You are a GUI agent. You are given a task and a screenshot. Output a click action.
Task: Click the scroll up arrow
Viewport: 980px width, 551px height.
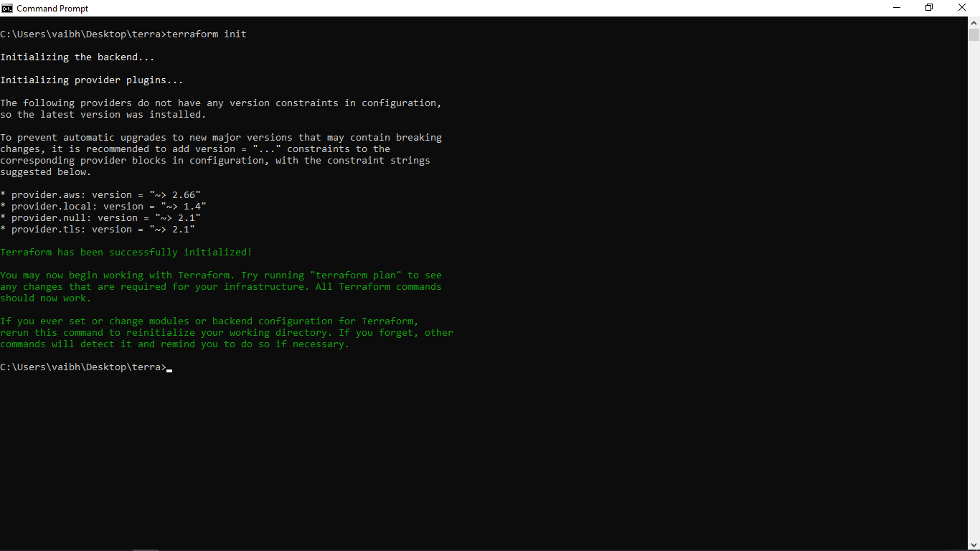[x=974, y=22]
